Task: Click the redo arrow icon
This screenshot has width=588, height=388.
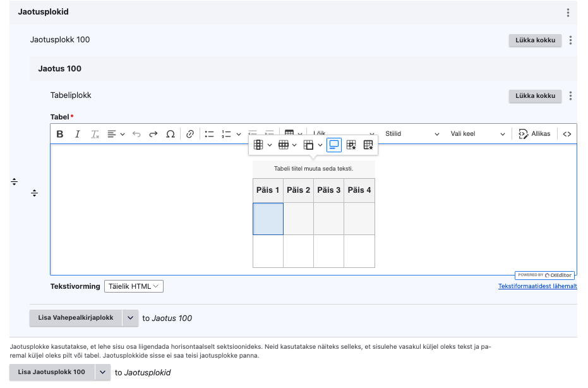Action: tap(153, 134)
